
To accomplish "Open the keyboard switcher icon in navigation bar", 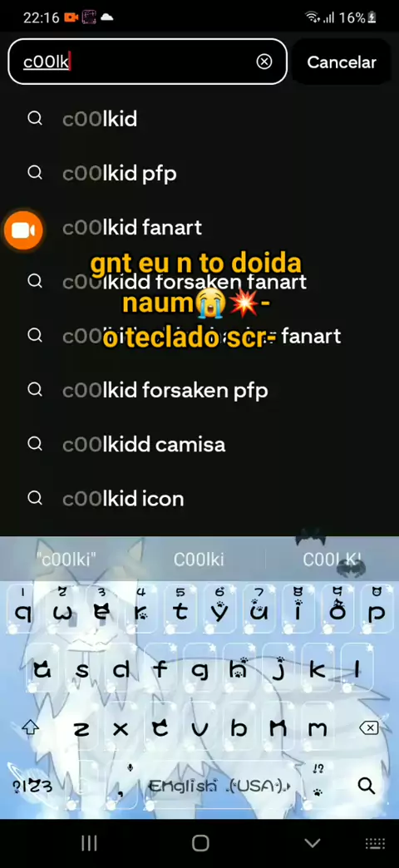I will [x=375, y=843].
